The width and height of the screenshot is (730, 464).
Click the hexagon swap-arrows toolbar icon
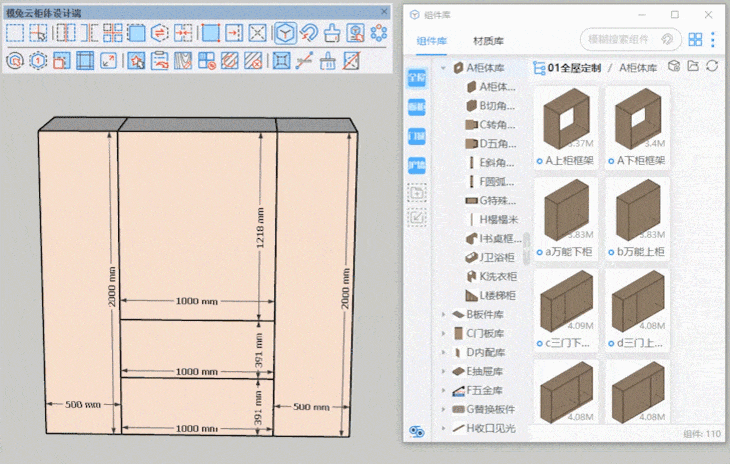[158, 33]
